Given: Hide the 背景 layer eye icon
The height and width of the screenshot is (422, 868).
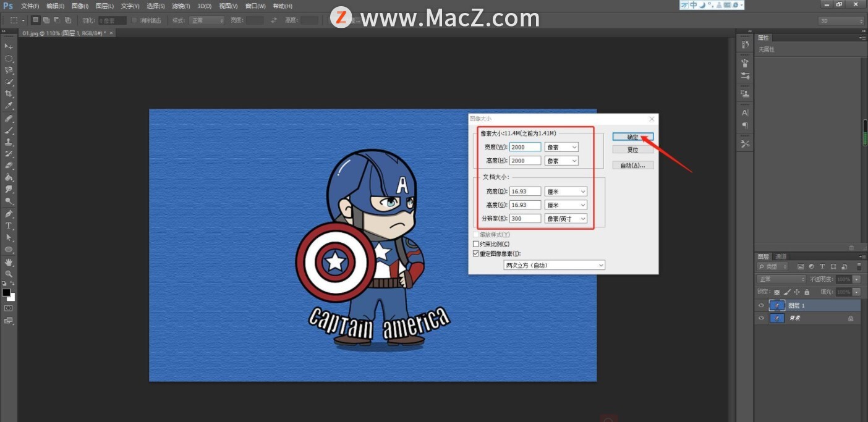Looking at the screenshot, I should click(761, 318).
